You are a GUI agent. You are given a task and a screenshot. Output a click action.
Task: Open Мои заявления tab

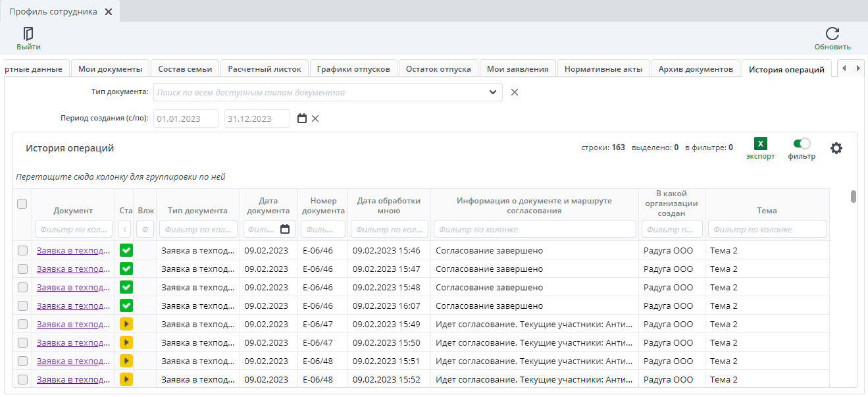coord(518,68)
